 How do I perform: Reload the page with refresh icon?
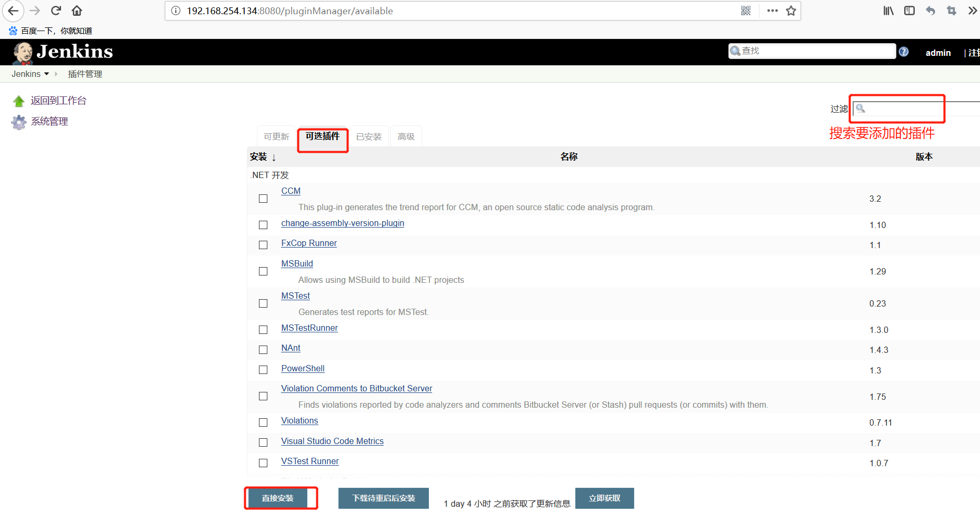pos(56,11)
